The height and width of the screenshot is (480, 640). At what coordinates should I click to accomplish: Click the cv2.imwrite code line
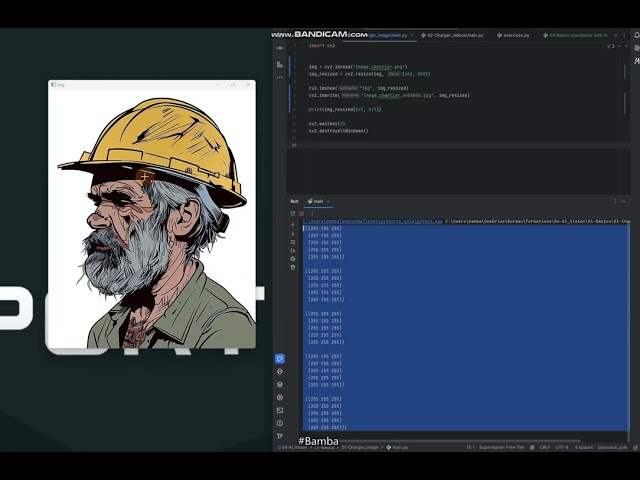[389, 96]
